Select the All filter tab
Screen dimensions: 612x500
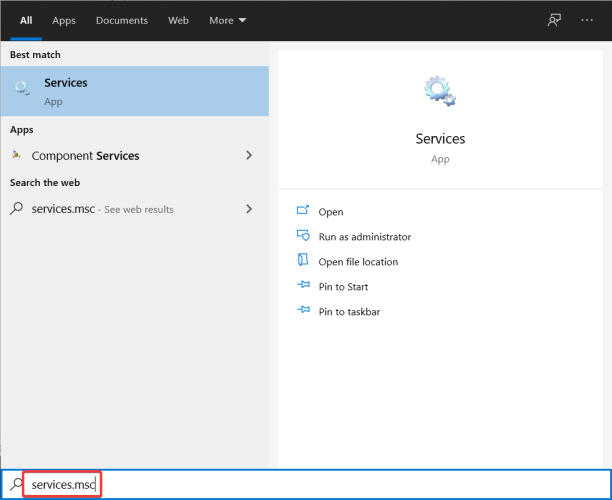[26, 20]
